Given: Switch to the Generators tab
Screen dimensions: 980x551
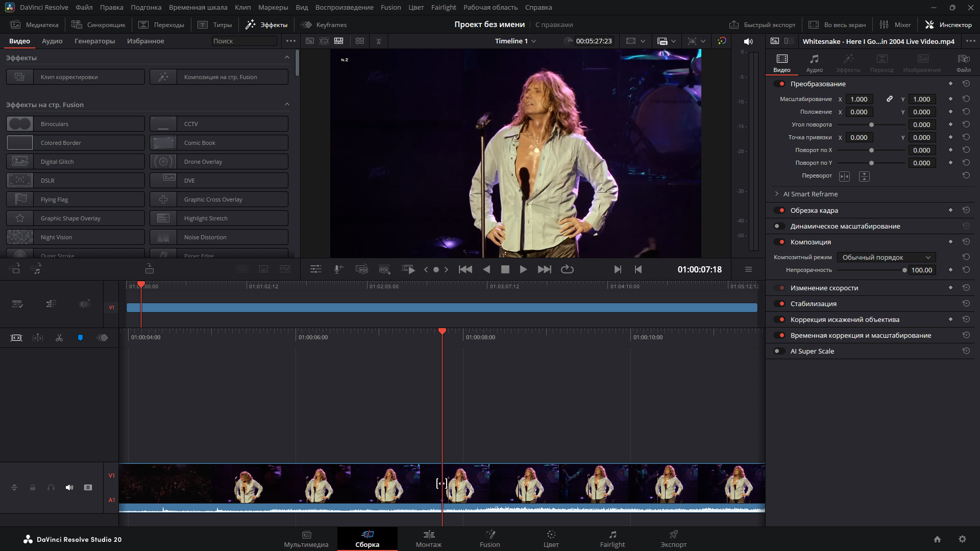Looking at the screenshot, I should [94, 41].
